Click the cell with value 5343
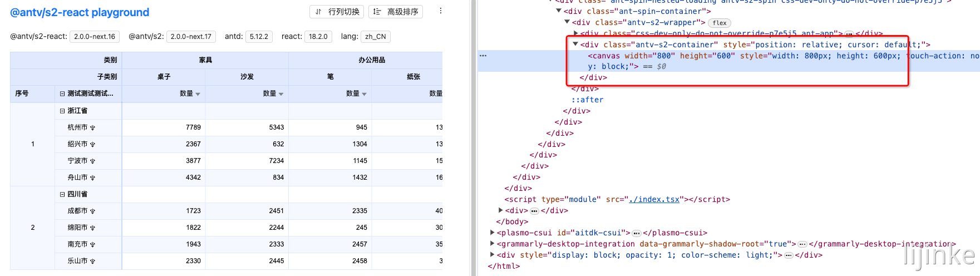The image size is (980, 276). (247, 127)
